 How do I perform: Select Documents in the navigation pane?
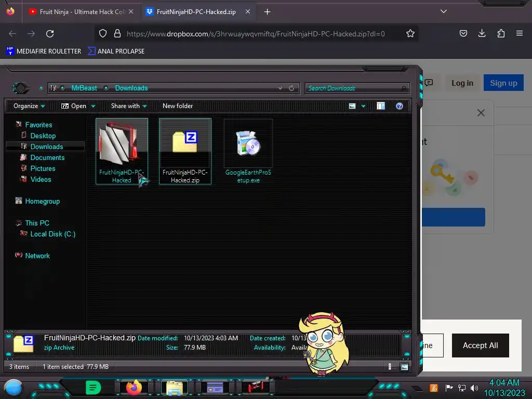coord(47,157)
